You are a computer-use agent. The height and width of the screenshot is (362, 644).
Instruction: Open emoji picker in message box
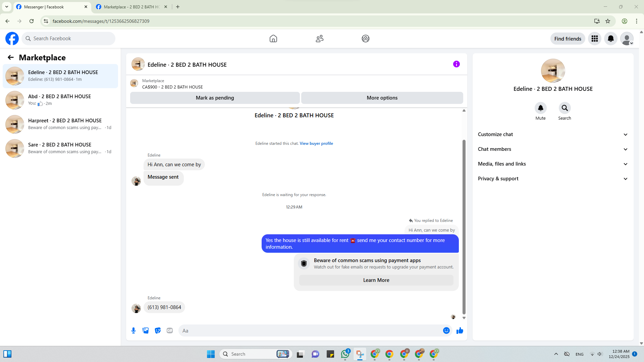pyautogui.click(x=446, y=330)
